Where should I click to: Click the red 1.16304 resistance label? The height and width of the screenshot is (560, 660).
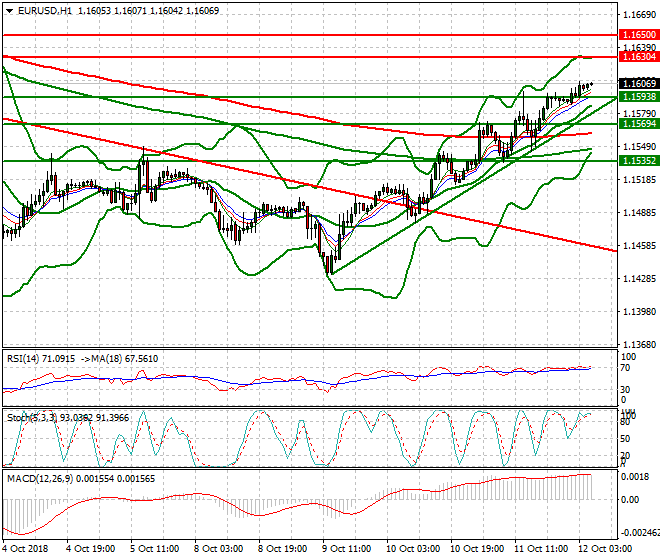pyautogui.click(x=639, y=57)
